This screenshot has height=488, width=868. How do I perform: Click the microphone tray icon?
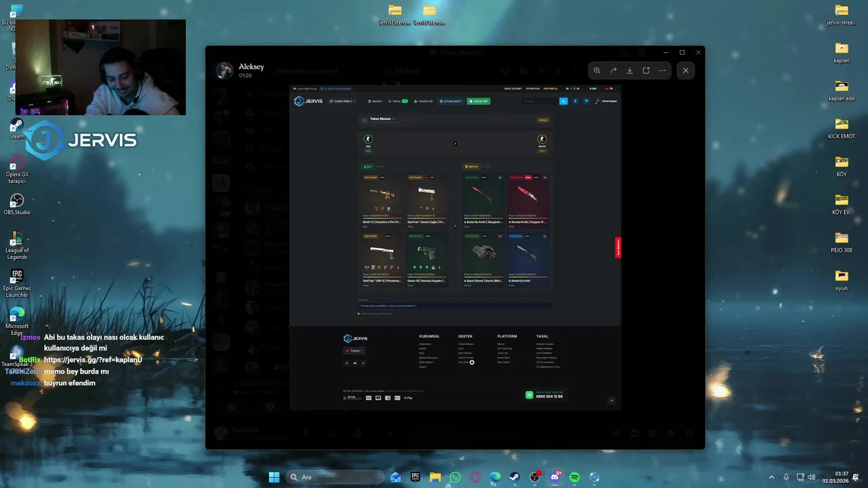786,477
